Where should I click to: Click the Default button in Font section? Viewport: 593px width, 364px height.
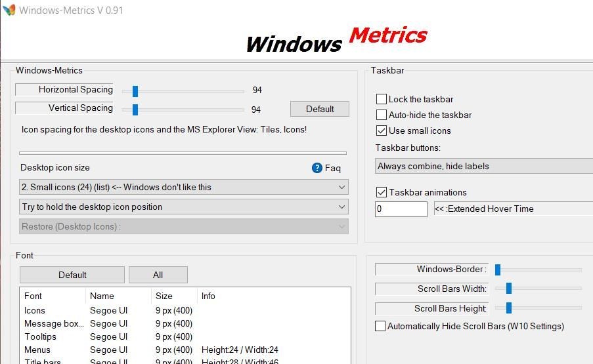tap(72, 275)
